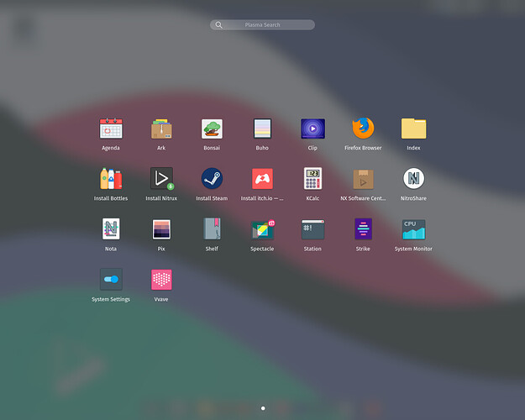Launch the Buho notes app

(262, 129)
